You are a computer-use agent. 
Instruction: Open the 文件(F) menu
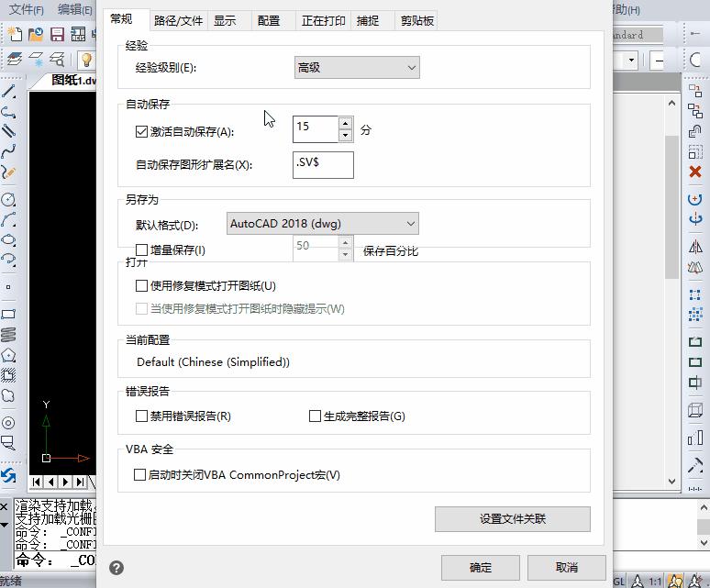coord(27,9)
